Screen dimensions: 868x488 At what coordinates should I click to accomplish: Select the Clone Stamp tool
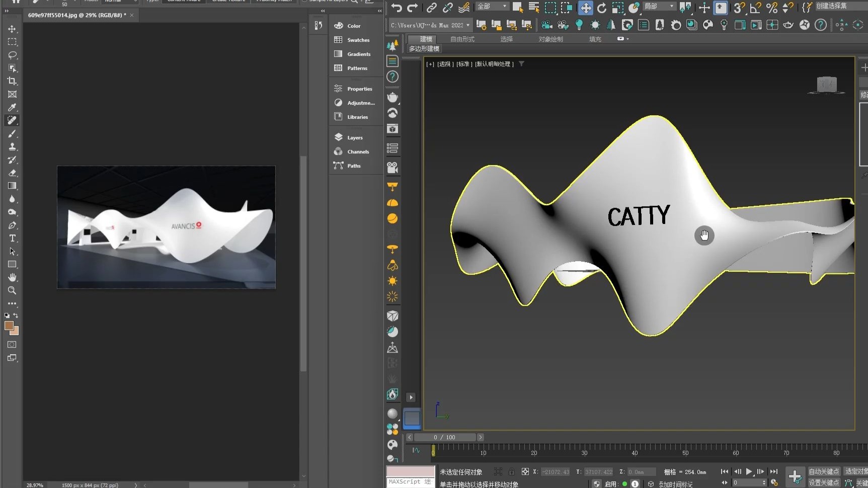tap(12, 147)
